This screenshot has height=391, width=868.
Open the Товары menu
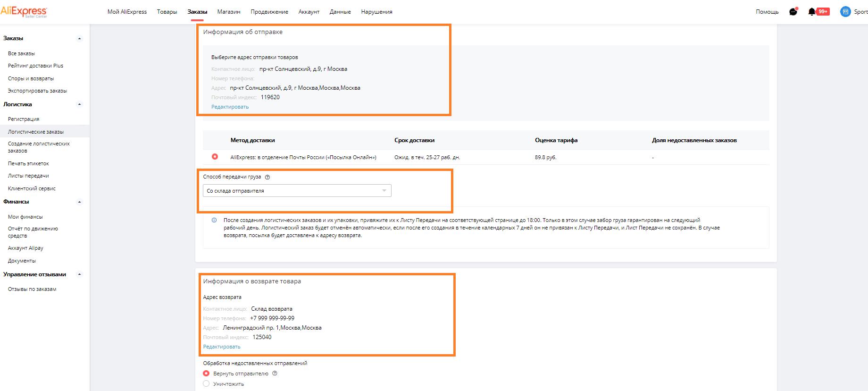pos(167,12)
